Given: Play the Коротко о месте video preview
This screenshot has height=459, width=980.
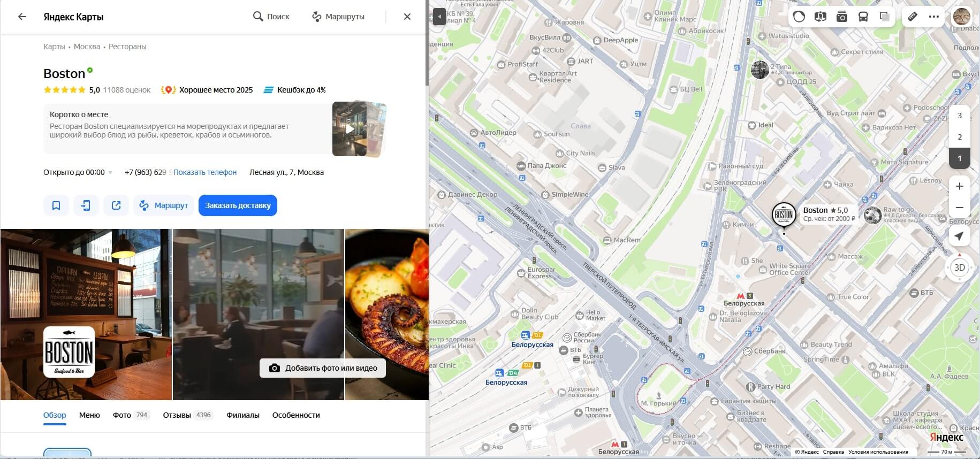Looking at the screenshot, I should [x=350, y=129].
